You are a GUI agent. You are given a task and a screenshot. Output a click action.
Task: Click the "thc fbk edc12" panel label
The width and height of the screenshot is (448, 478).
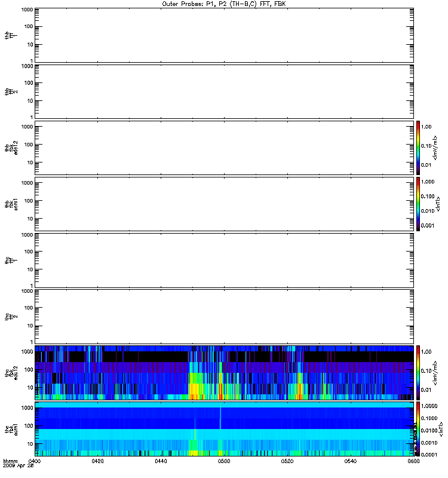point(11,373)
